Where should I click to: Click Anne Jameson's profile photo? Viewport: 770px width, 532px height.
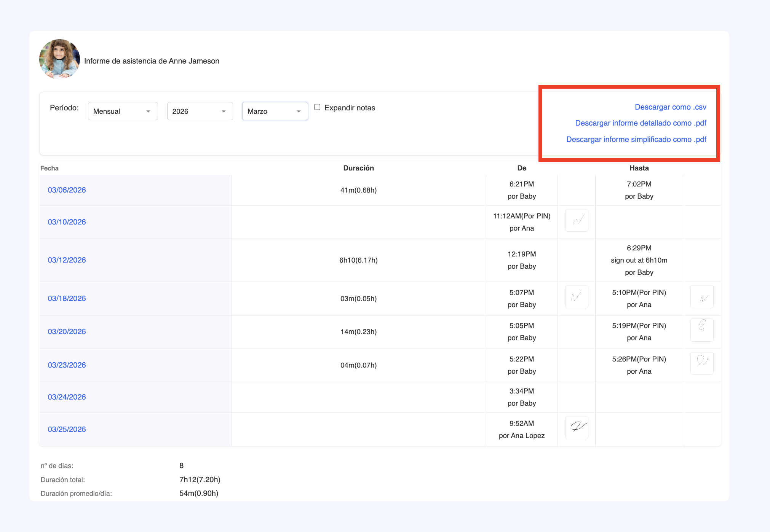[59, 59]
